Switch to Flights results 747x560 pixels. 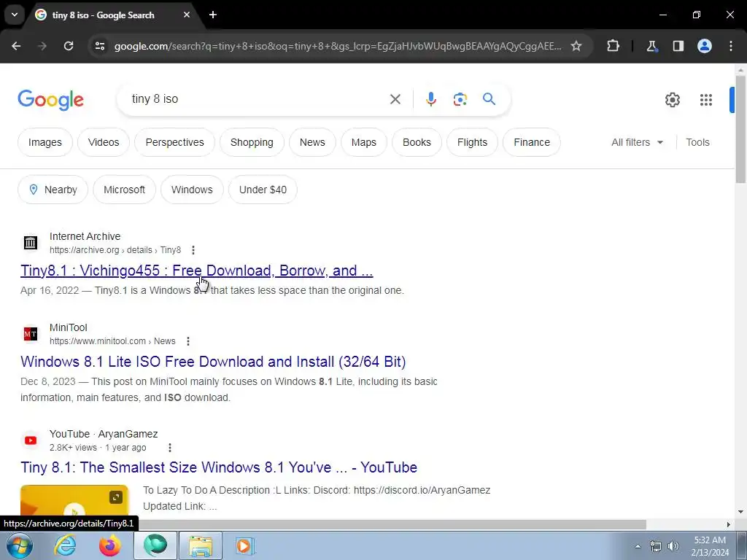472,142
